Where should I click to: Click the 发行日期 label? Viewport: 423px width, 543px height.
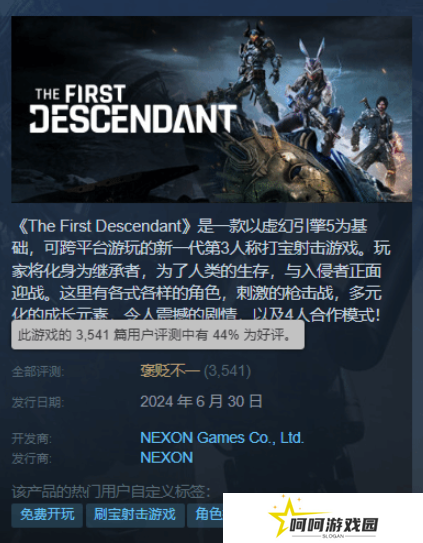[x=38, y=402]
